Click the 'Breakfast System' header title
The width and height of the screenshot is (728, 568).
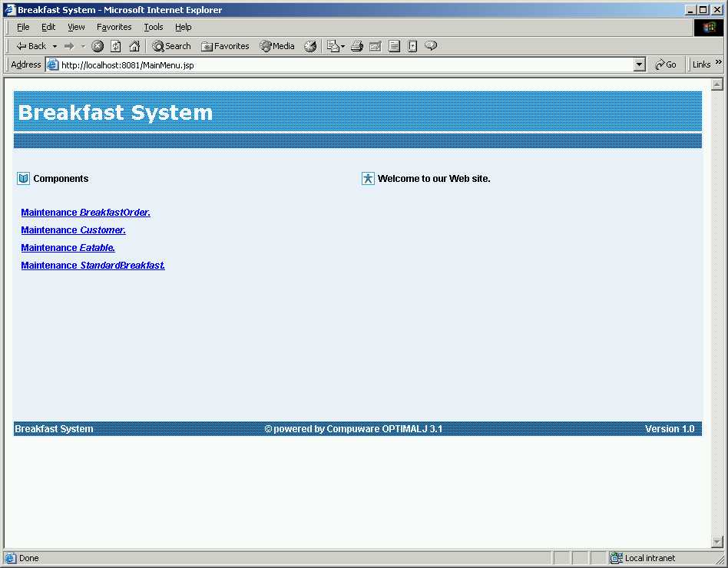click(x=115, y=113)
